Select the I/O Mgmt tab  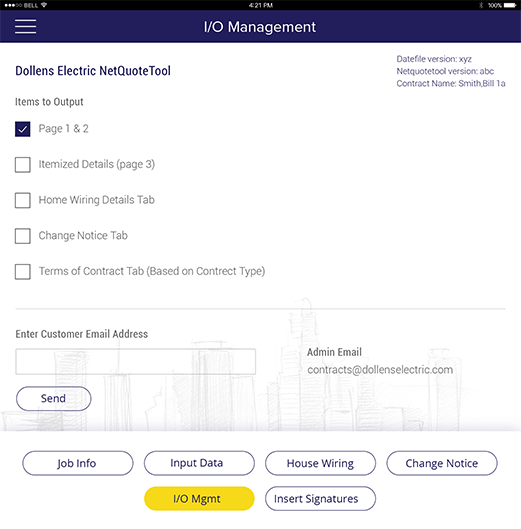coord(199,499)
